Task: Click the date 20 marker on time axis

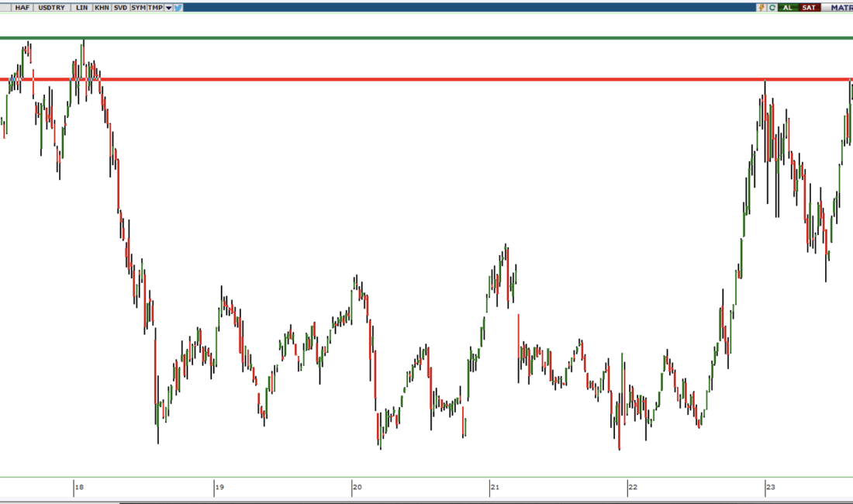Action: click(357, 488)
